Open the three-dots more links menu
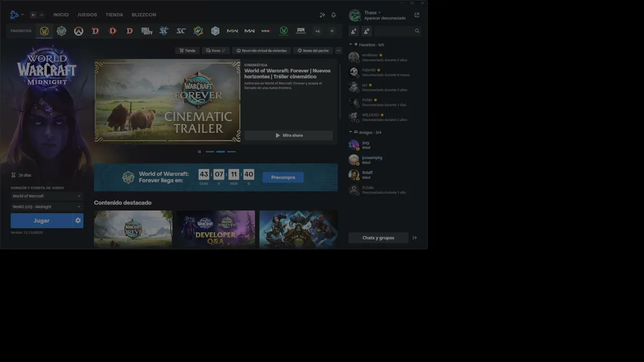644x362 pixels. (339, 51)
